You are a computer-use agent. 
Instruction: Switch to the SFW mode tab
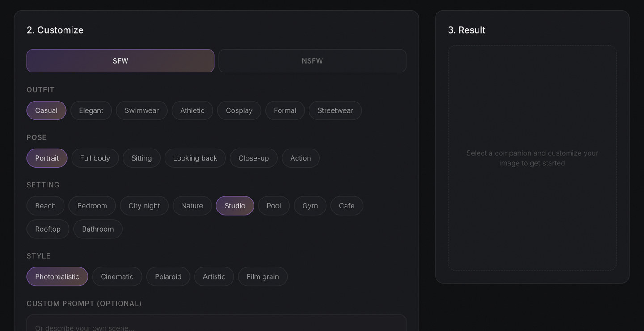click(x=120, y=61)
